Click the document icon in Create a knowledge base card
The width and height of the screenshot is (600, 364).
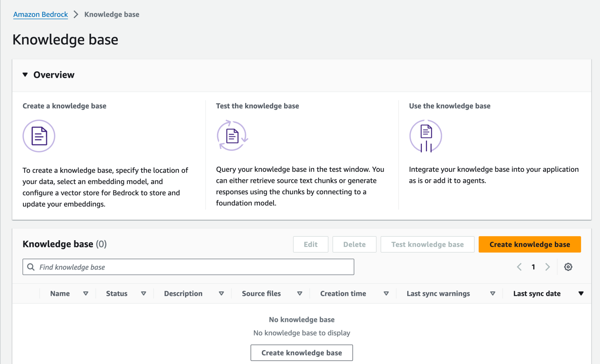point(39,136)
